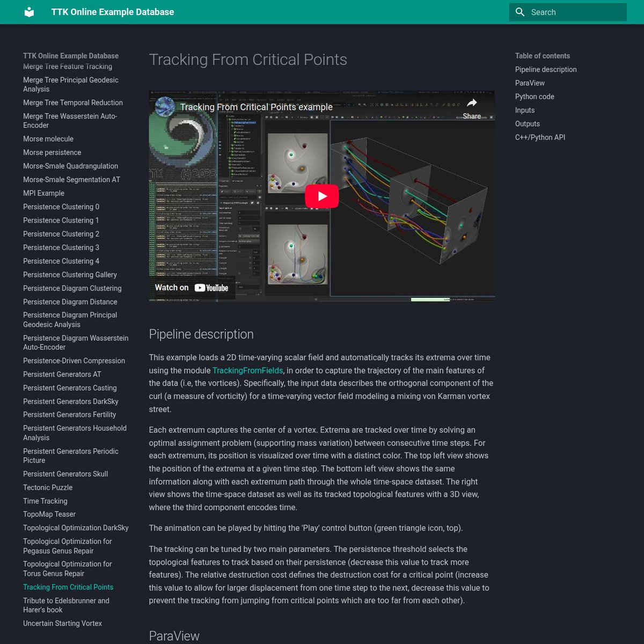Jump to ParaView in table of contents
644x644 pixels.
tap(530, 83)
